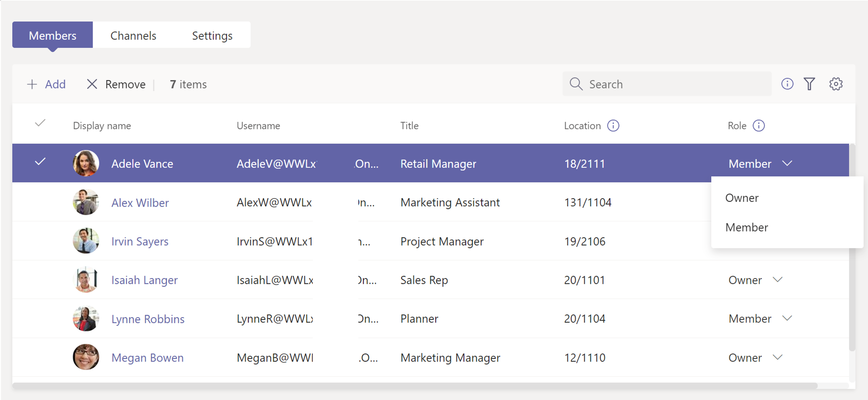Click the information icon in toolbar
Viewport: 868px width, 400px height.
click(x=787, y=84)
